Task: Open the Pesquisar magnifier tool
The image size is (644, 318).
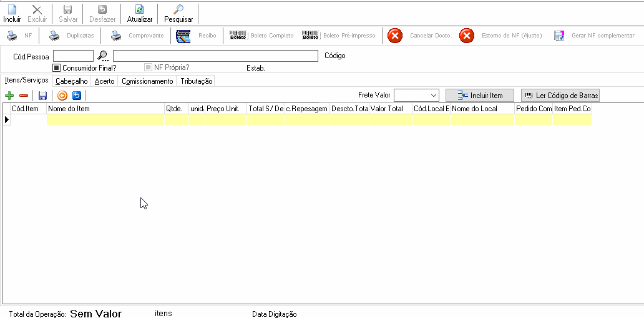Action: coord(178,10)
